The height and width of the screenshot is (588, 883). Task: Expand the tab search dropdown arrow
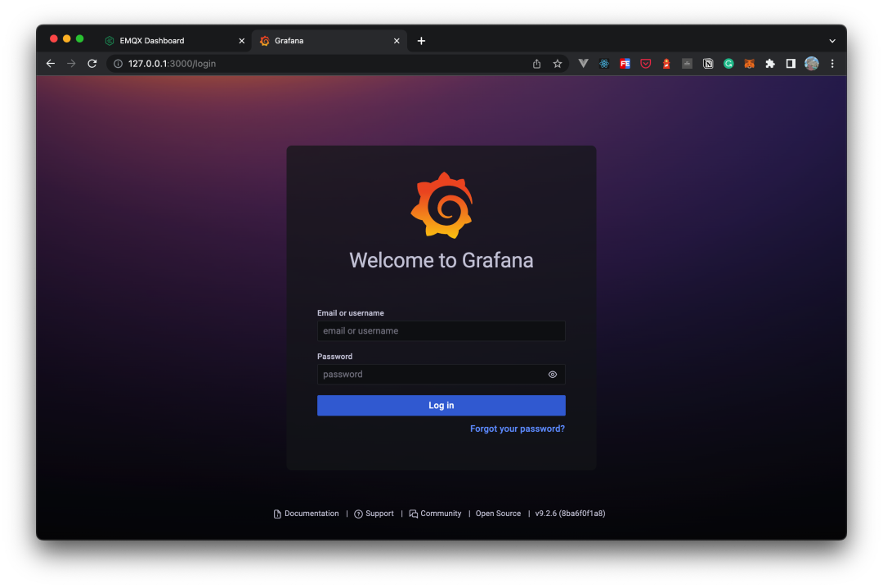coord(831,41)
